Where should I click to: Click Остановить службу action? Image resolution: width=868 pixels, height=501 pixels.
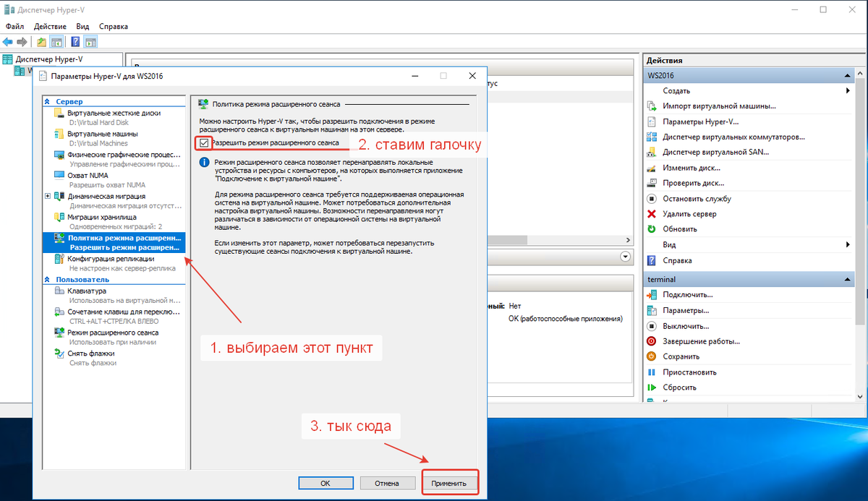(x=697, y=199)
